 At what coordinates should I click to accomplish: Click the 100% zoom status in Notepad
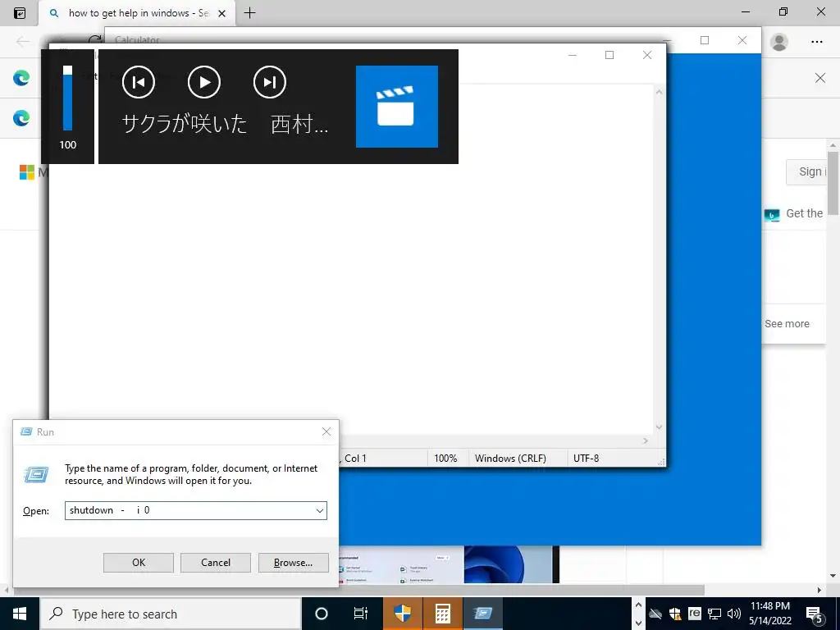click(x=445, y=459)
